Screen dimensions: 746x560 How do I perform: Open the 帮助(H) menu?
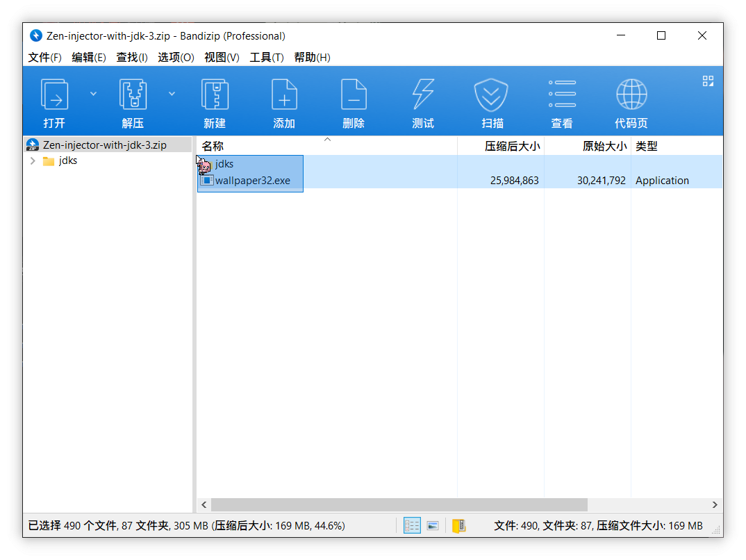click(312, 58)
